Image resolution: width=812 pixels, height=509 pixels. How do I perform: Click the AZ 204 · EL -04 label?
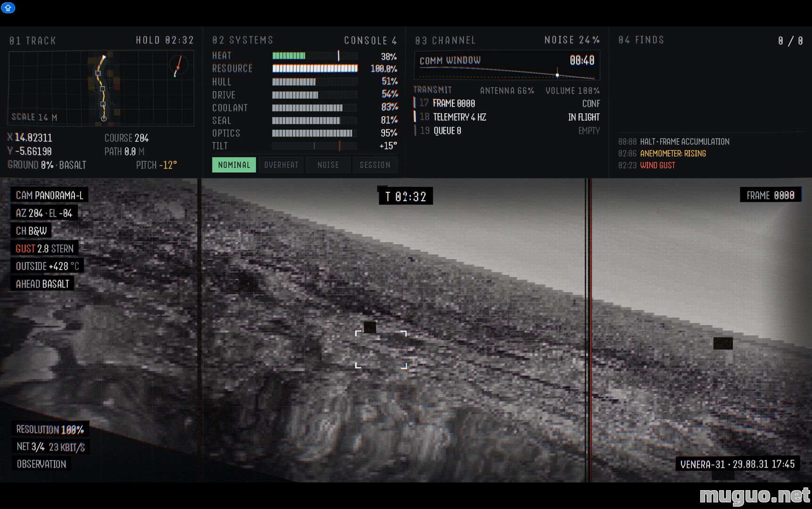44,213
